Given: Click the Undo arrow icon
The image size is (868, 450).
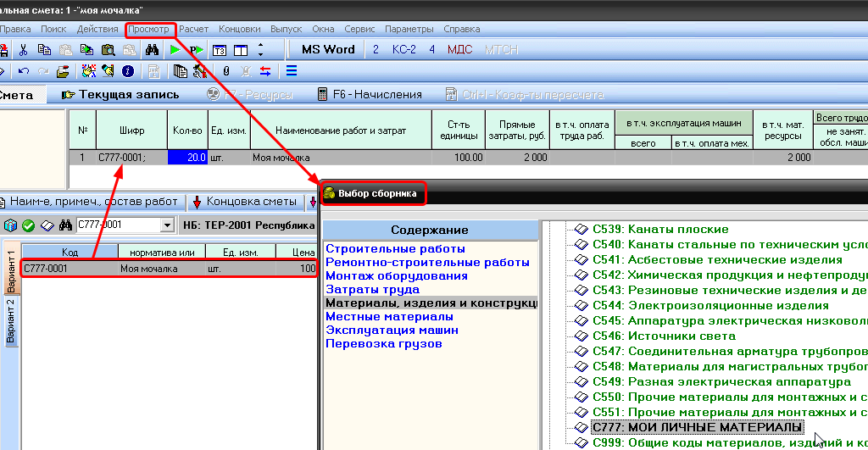Looking at the screenshot, I should coord(24,71).
